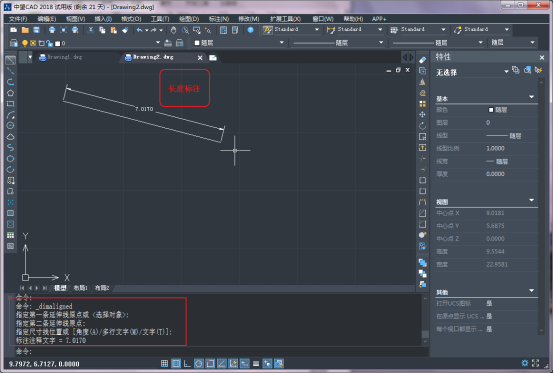Image resolution: width=554 pixels, height=374 pixels.
Task: Toggle Object Snap in status bar
Action: [210, 363]
